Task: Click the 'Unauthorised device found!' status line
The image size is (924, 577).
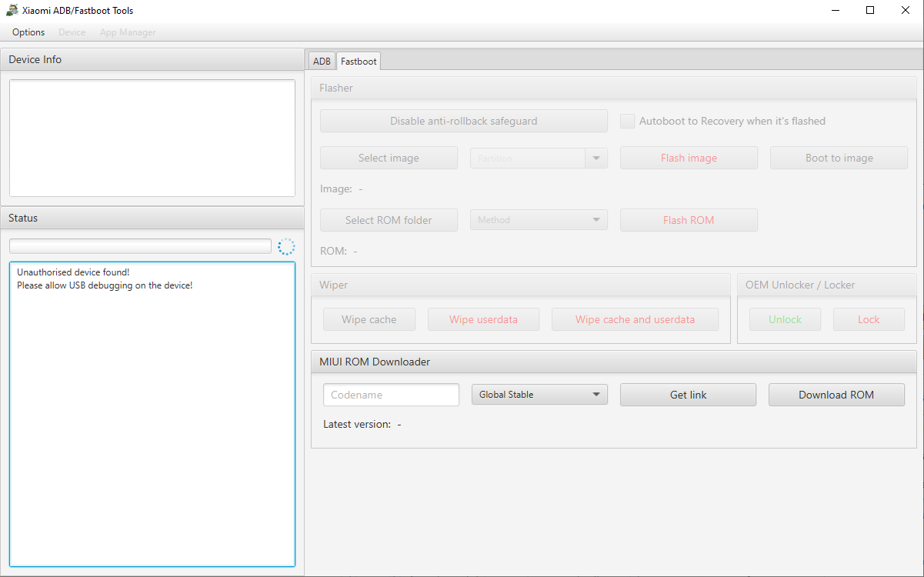Action: (x=73, y=272)
